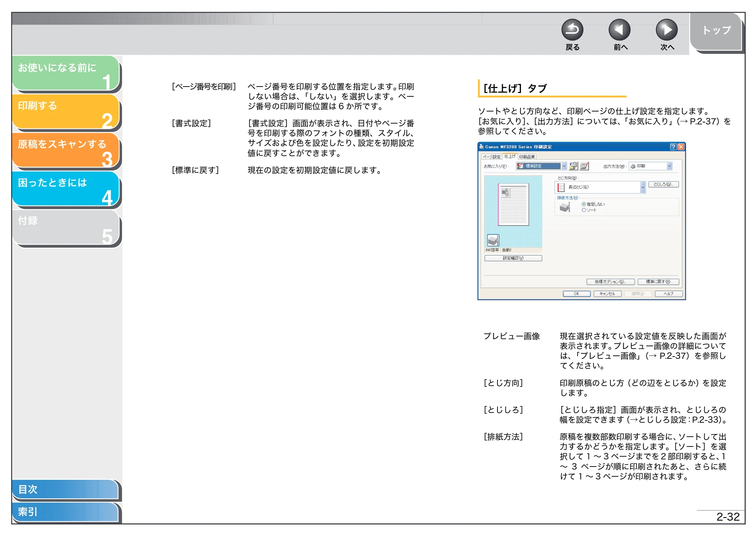Image resolution: width=756 pixels, height=535 pixels.
Task: Switch to the 印刷品質 tab
Action: coord(527,157)
